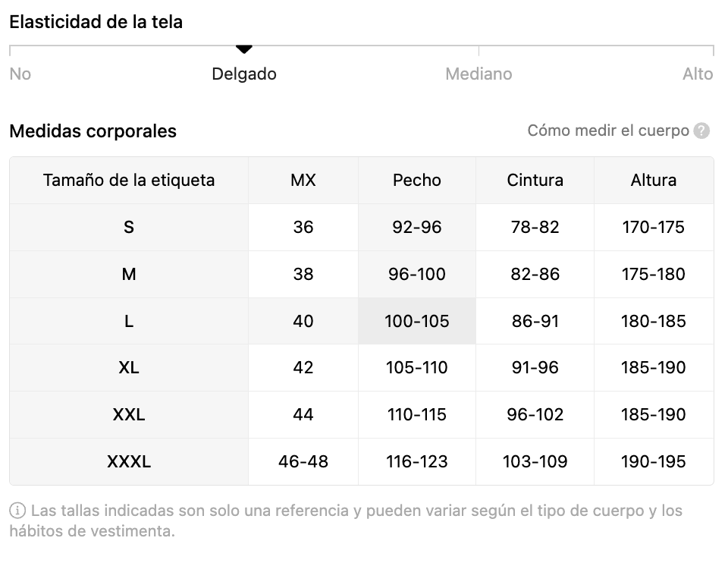This screenshot has height=563, width=728.
Task: Click the Tamaño de la etiqueta header
Action: coord(129,181)
